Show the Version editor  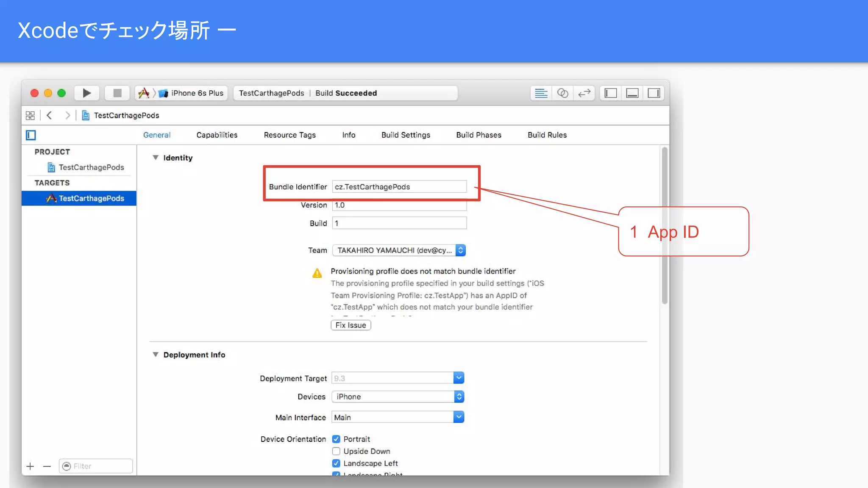coord(584,93)
